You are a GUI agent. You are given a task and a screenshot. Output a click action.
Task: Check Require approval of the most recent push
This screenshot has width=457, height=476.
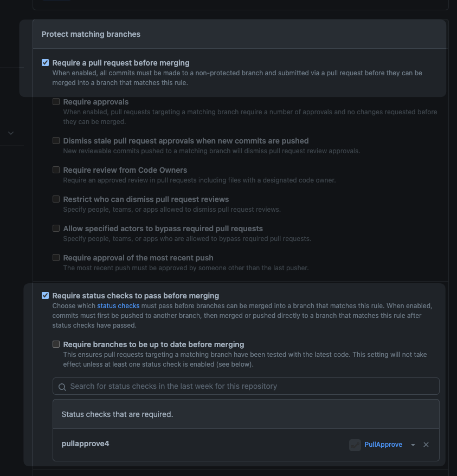click(56, 258)
